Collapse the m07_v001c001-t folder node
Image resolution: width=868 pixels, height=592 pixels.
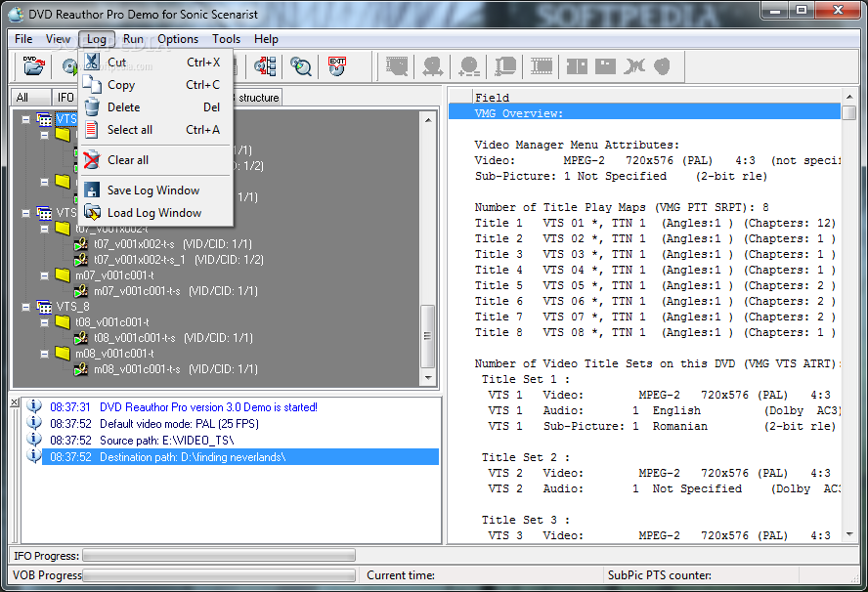pos(44,275)
